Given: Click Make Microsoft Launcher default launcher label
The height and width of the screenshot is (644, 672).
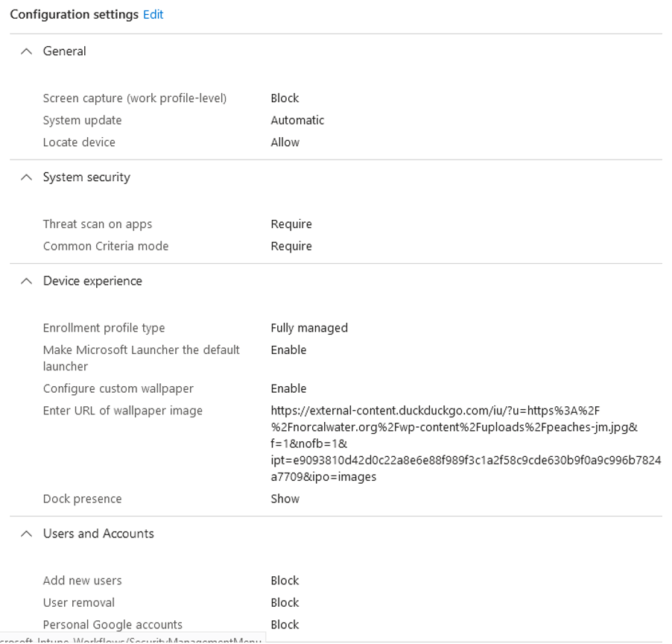Looking at the screenshot, I should click(141, 358).
